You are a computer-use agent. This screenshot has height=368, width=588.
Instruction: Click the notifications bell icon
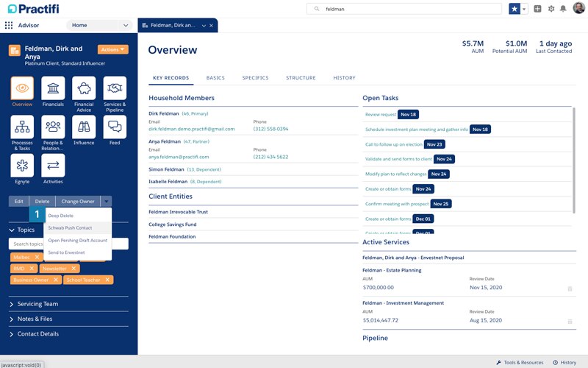pos(563,9)
